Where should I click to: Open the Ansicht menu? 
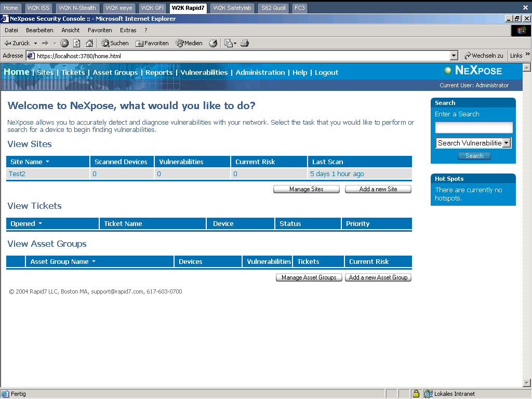coord(71,30)
